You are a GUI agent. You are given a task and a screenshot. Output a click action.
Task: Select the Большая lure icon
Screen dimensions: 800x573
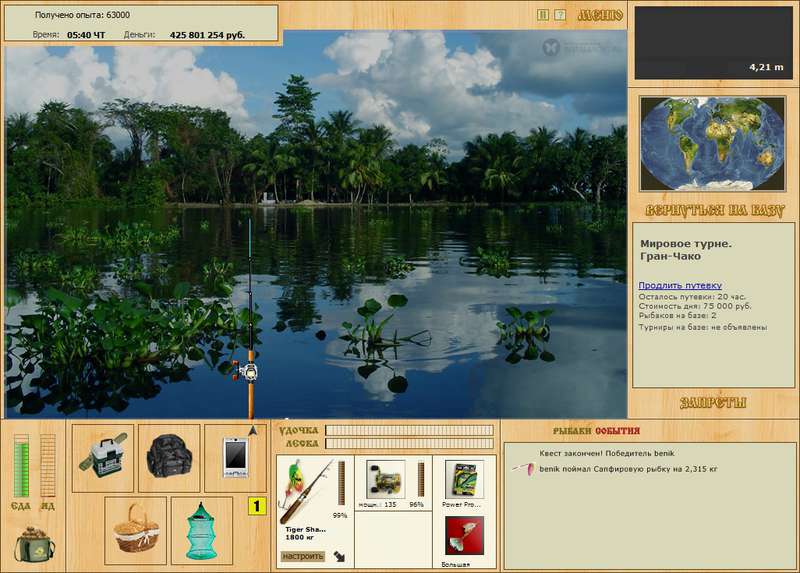click(x=464, y=535)
